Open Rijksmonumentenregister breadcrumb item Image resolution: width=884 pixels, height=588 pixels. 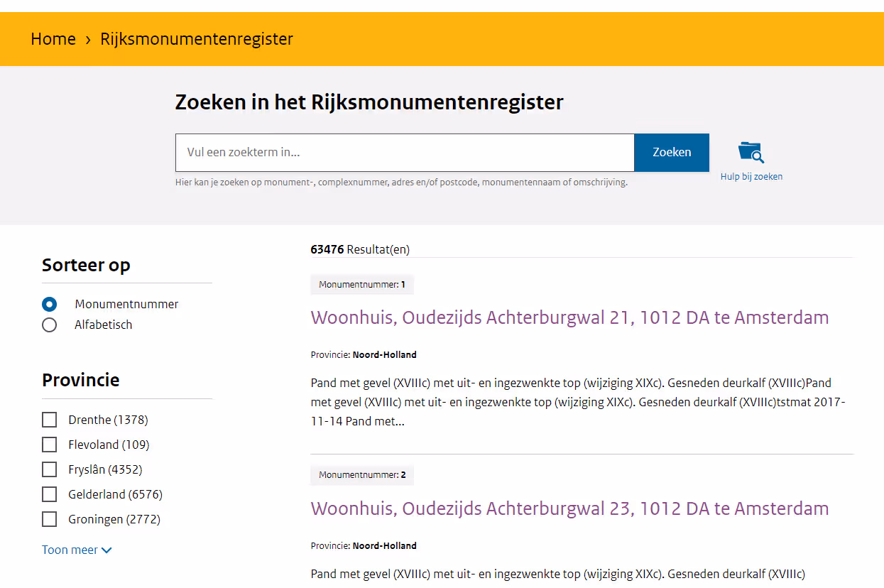pos(197,39)
